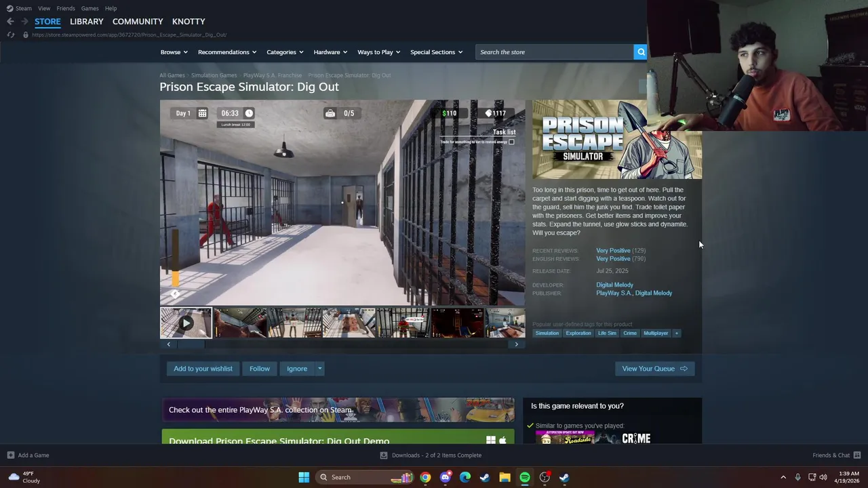The width and height of the screenshot is (868, 488).
Task: Open the Hardware dropdown
Action: (330, 52)
